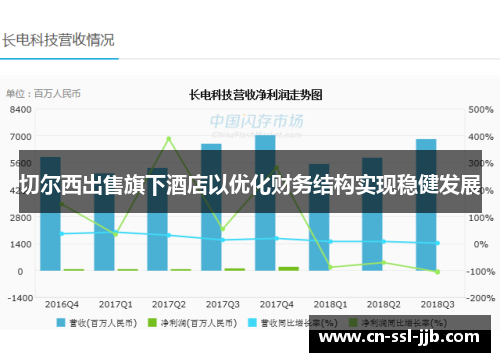Image resolution: width=500 pixels, height=362 pixels.
Task: Click the 2018Q3 profit growth point near -100%
Action: click(438, 272)
